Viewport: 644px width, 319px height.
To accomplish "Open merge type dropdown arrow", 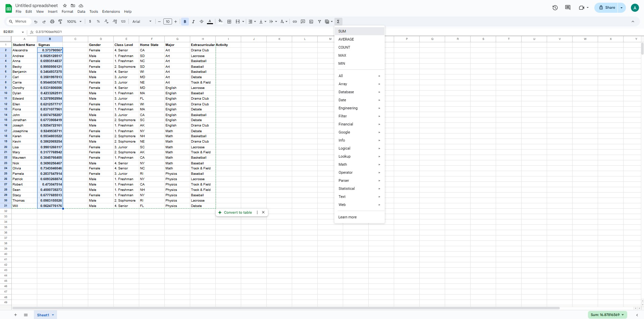I will pos(243,21).
